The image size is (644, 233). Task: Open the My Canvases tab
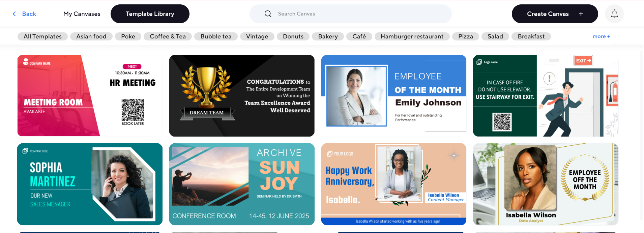pos(82,14)
